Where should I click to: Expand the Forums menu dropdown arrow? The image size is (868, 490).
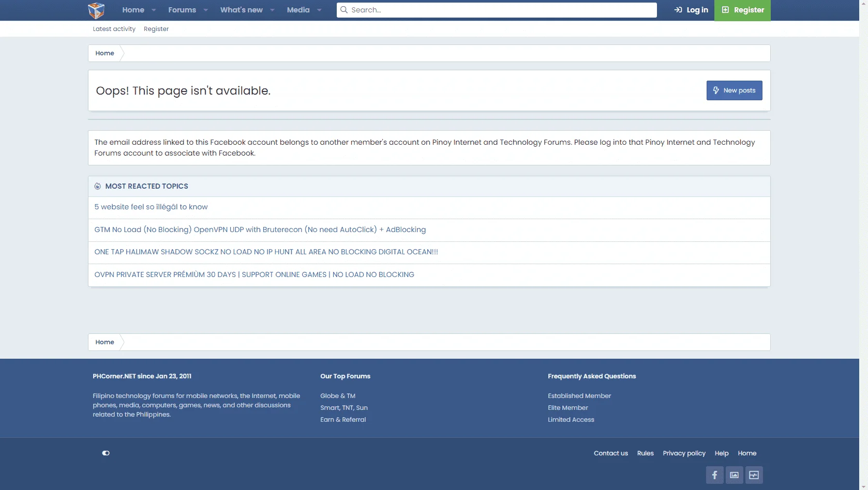click(x=205, y=10)
